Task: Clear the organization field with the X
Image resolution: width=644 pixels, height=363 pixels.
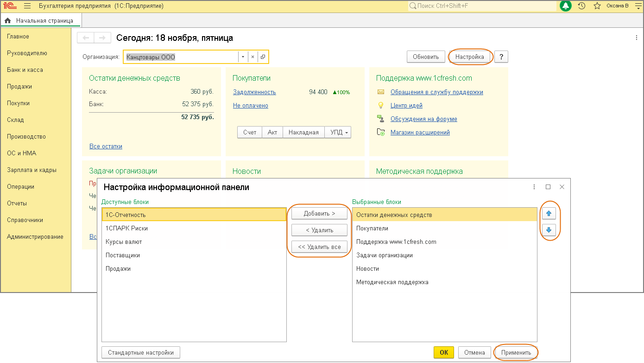Action: 253,57
